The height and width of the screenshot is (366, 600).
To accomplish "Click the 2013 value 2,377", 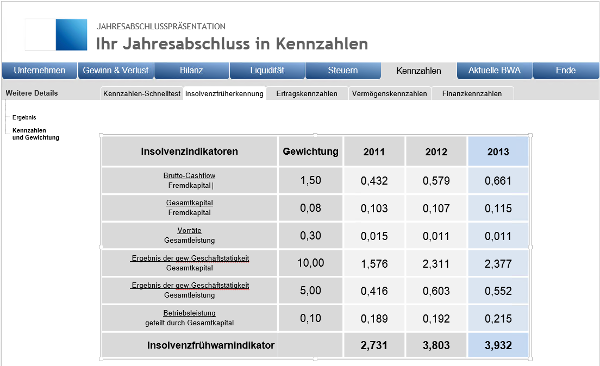I will (x=498, y=263).
